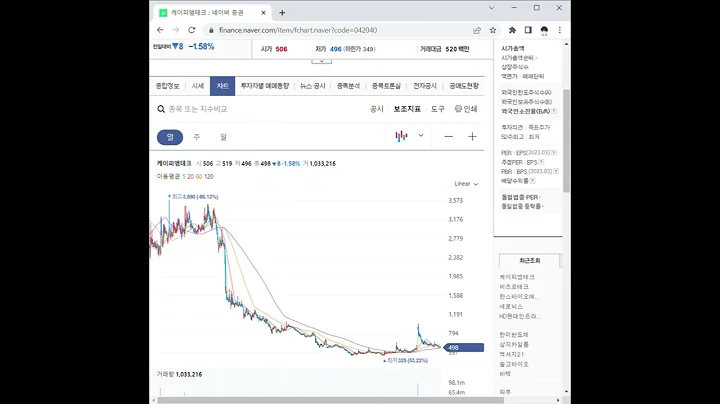Click the printer 인쇄 button
720x404 pixels.
click(466, 109)
